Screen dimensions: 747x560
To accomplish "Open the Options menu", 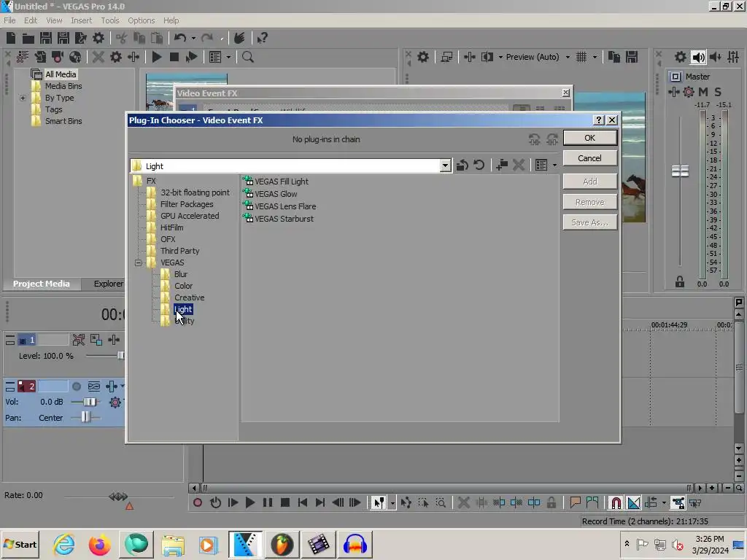I will 141,20.
